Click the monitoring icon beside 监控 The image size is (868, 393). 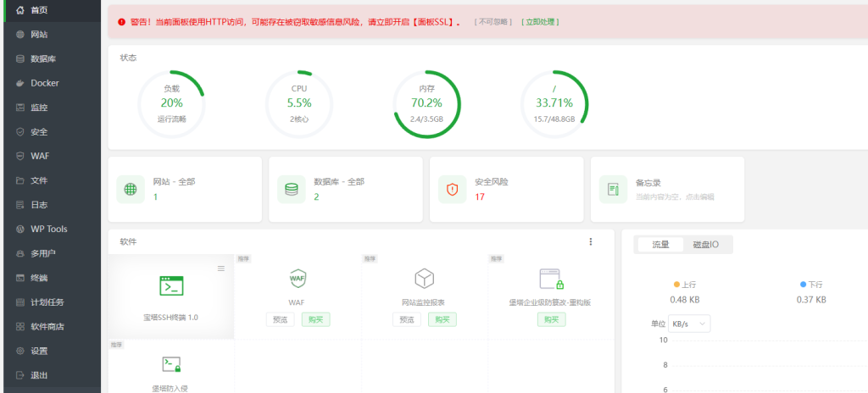(x=20, y=108)
